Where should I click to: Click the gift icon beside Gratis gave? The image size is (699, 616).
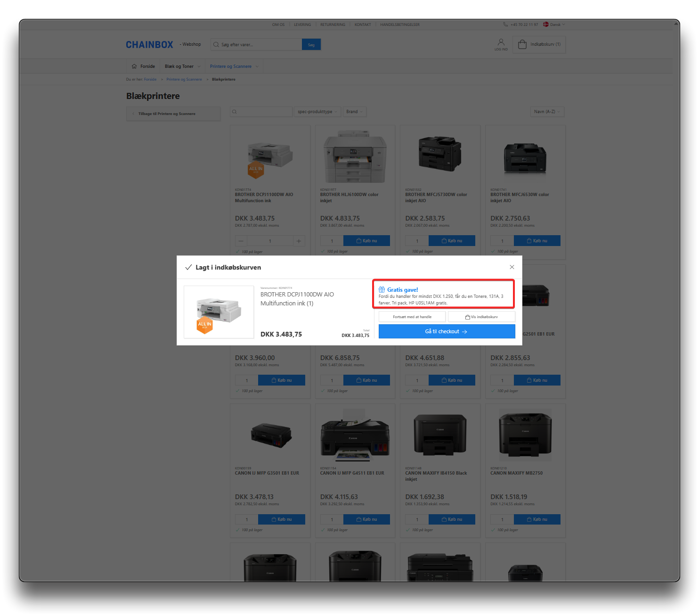tap(382, 290)
